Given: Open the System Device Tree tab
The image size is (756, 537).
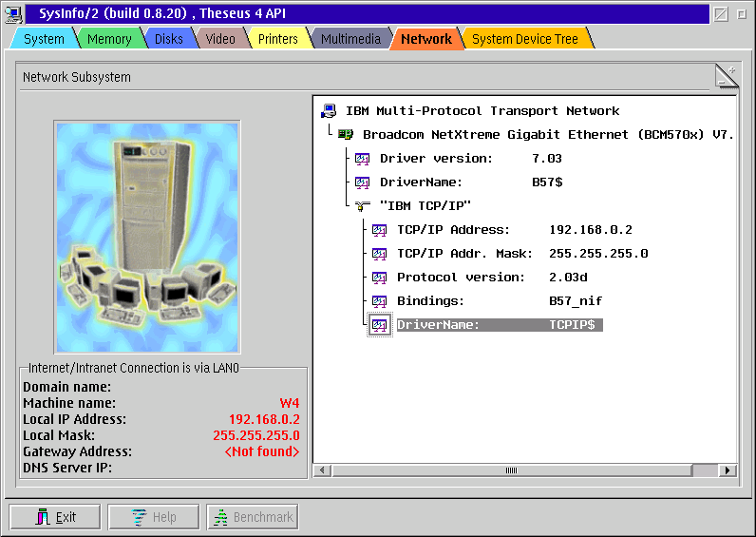Looking at the screenshot, I should tap(525, 39).
